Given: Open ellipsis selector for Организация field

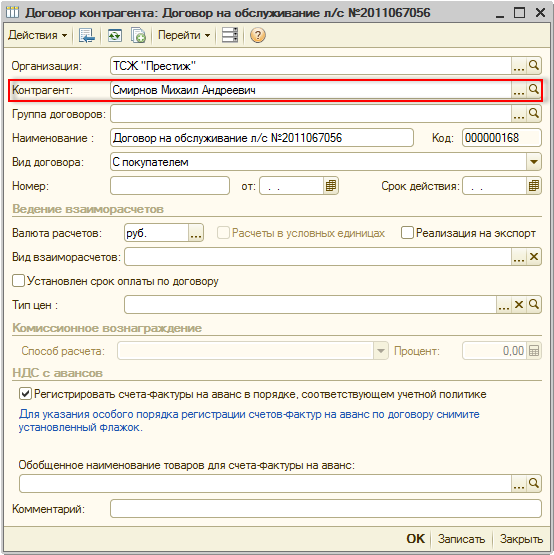Looking at the screenshot, I should click(x=519, y=66).
